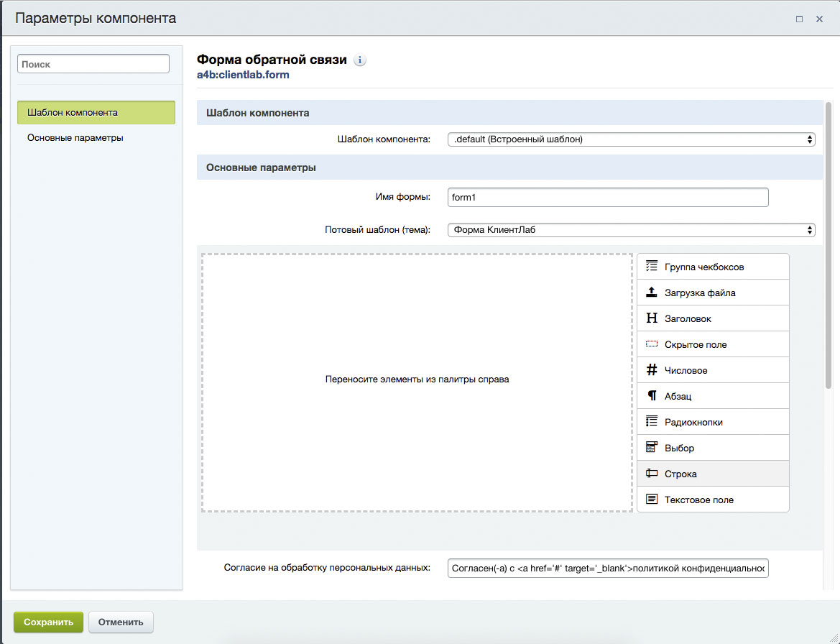This screenshot has height=644, width=840.
Task: Click the form builder drop area
Action: coord(417,382)
